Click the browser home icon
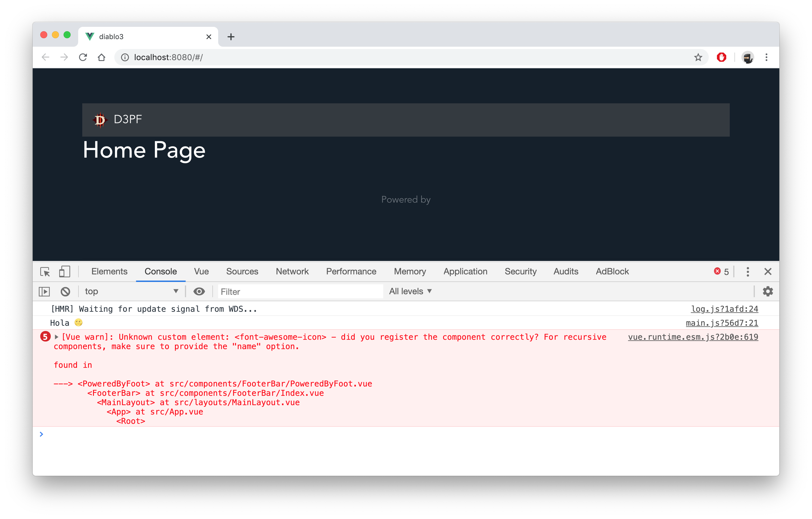Screen dimensions: 812x519 (x=101, y=58)
